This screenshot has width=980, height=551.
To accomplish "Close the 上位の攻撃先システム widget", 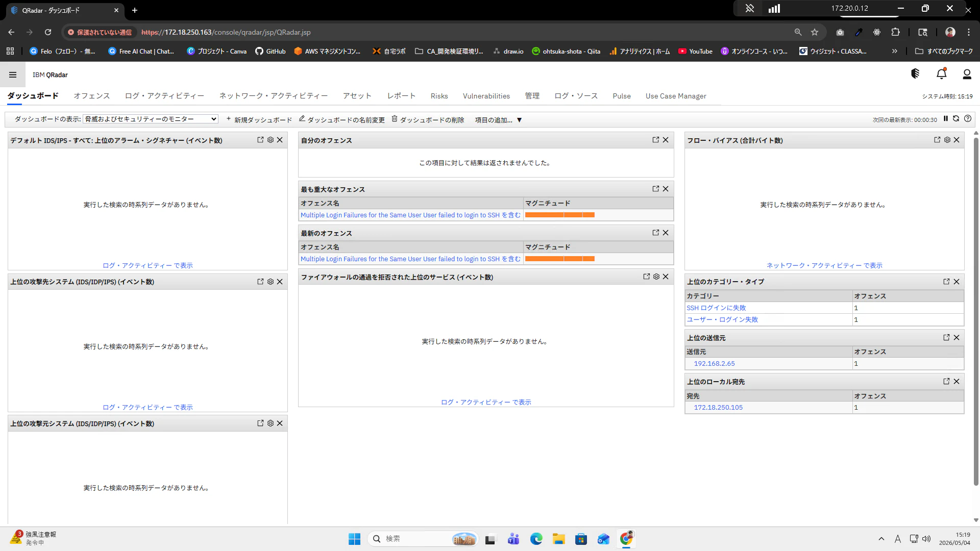I will coord(280,282).
